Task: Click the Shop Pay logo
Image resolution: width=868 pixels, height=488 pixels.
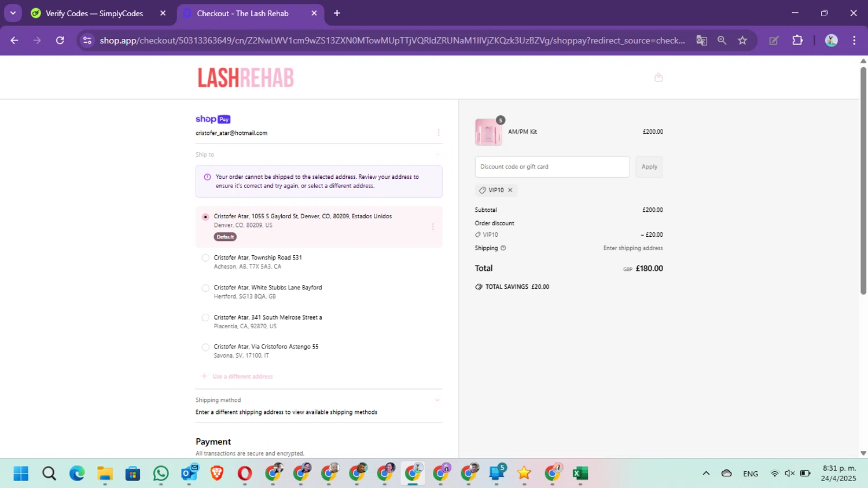Action: click(x=213, y=119)
